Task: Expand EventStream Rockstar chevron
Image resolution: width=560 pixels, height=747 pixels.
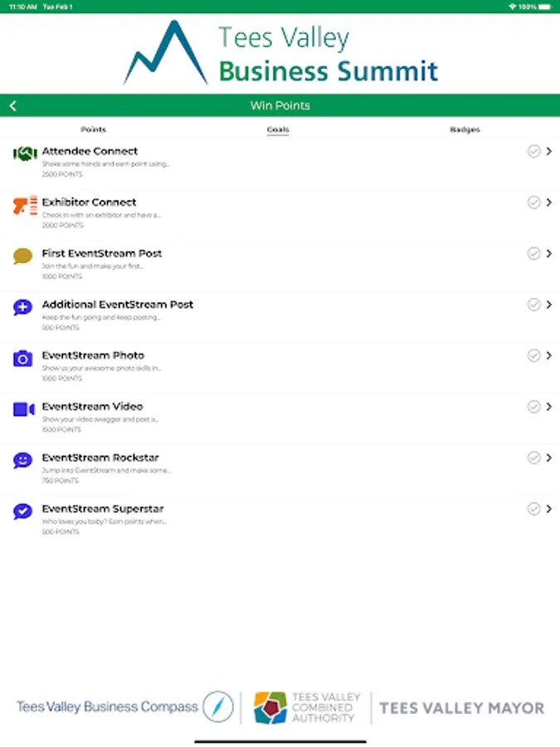Action: 549,457
